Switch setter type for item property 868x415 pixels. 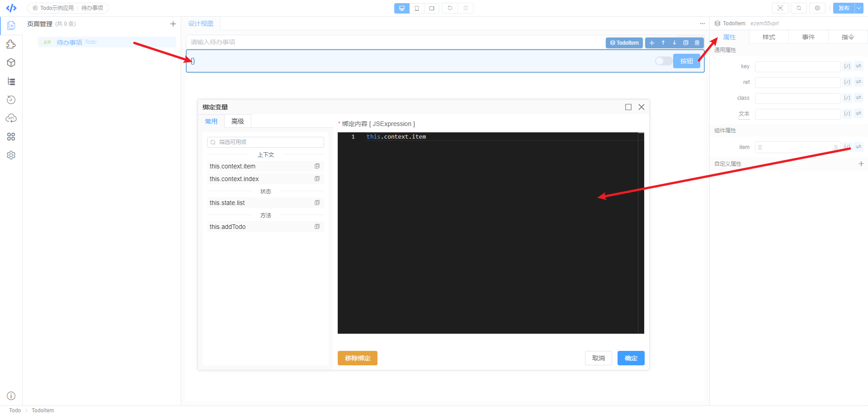coord(859,147)
